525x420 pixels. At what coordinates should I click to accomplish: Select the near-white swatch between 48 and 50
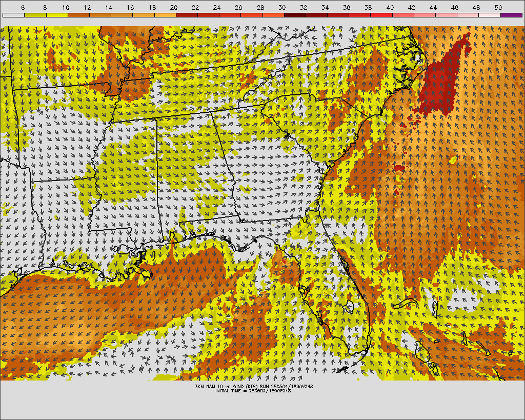point(490,15)
